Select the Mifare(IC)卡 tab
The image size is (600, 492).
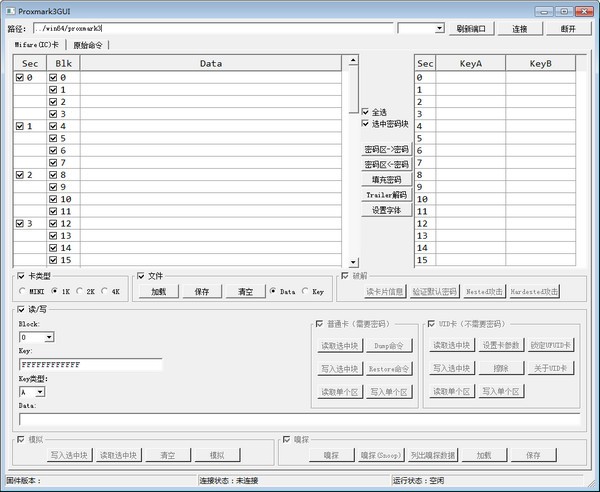point(36,45)
